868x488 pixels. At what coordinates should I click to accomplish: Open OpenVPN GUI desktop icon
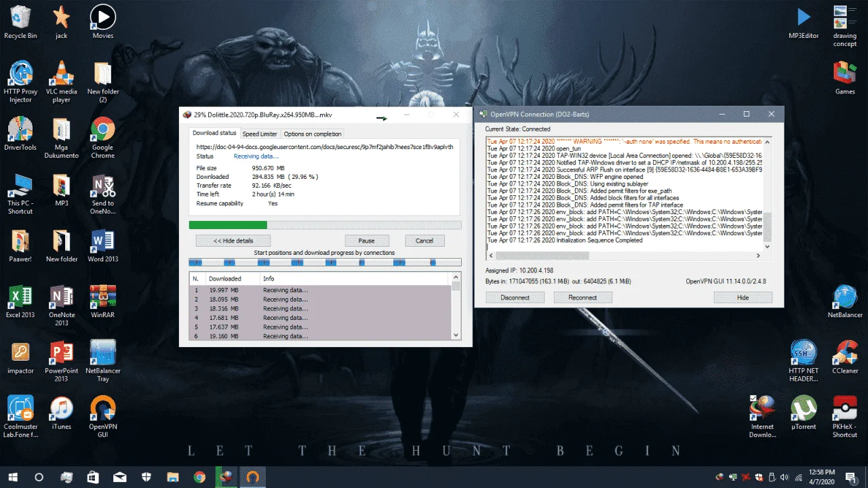click(x=103, y=417)
